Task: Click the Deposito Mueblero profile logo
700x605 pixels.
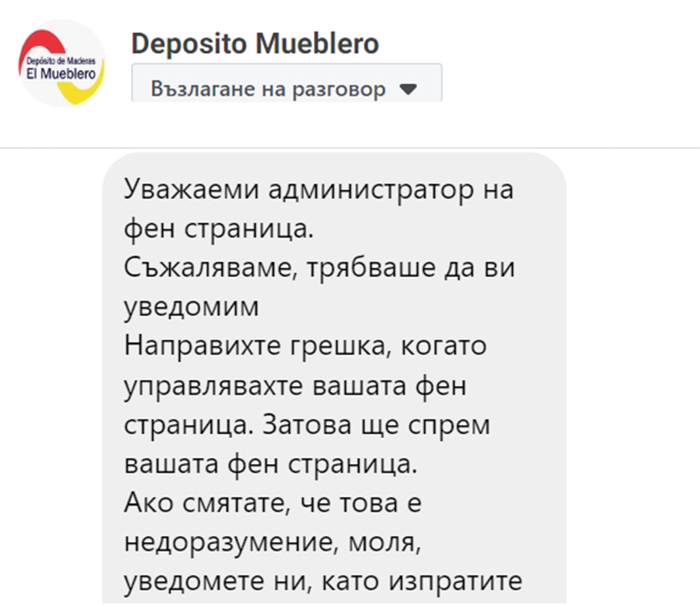Action: click(61, 64)
